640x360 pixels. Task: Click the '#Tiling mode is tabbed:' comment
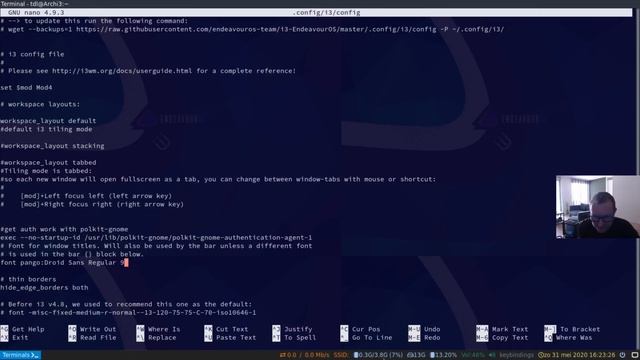coord(46,171)
